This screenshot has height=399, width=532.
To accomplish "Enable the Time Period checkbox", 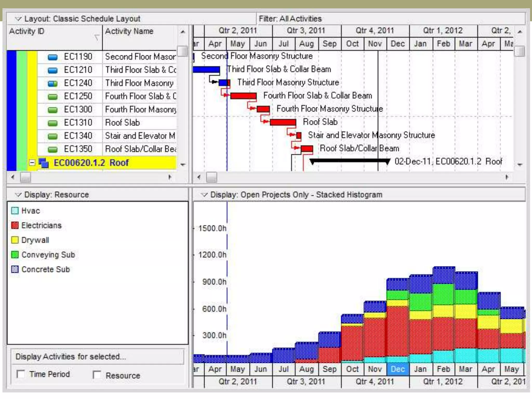I will pyautogui.click(x=21, y=374).
